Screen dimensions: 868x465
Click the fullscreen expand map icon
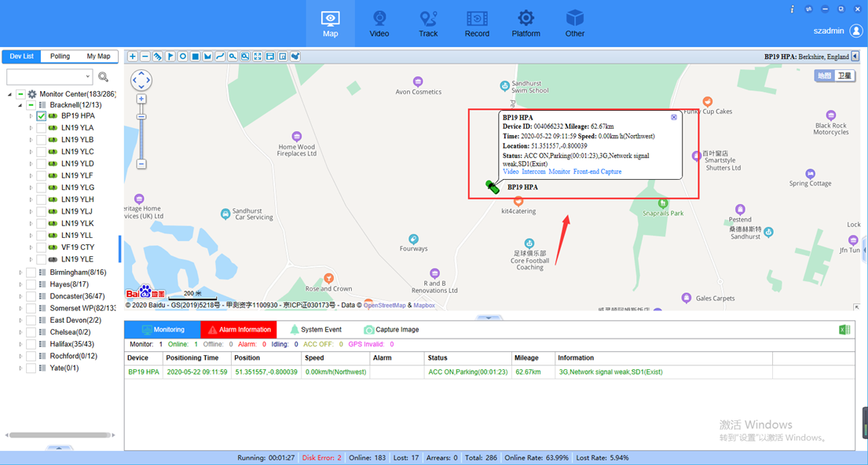click(258, 57)
